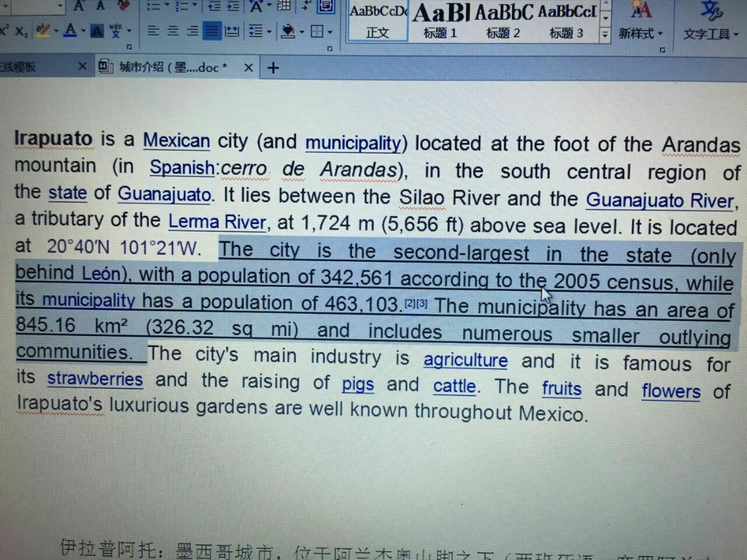Open the paragraph dialog launcher
The height and width of the screenshot is (560, 747).
click(x=330, y=48)
